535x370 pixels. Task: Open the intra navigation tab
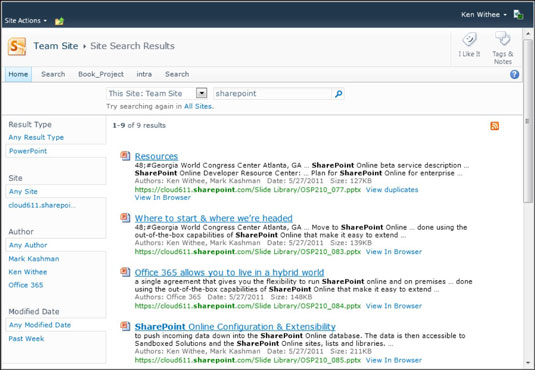click(144, 74)
